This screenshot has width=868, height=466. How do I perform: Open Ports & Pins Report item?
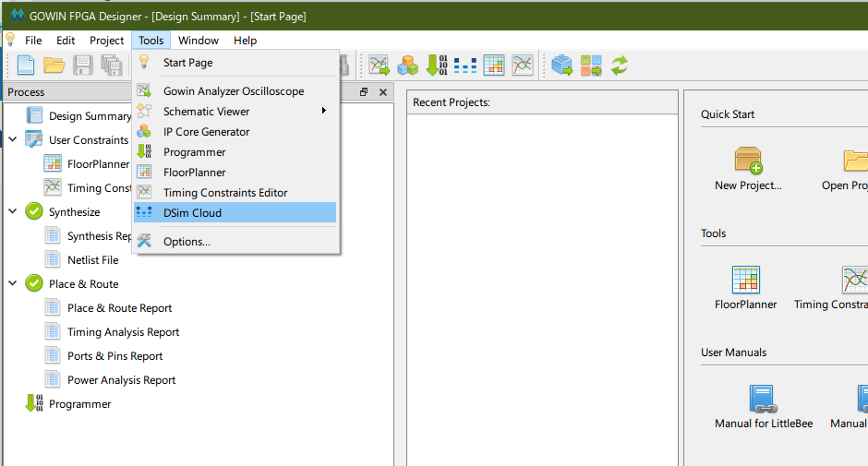pos(115,356)
